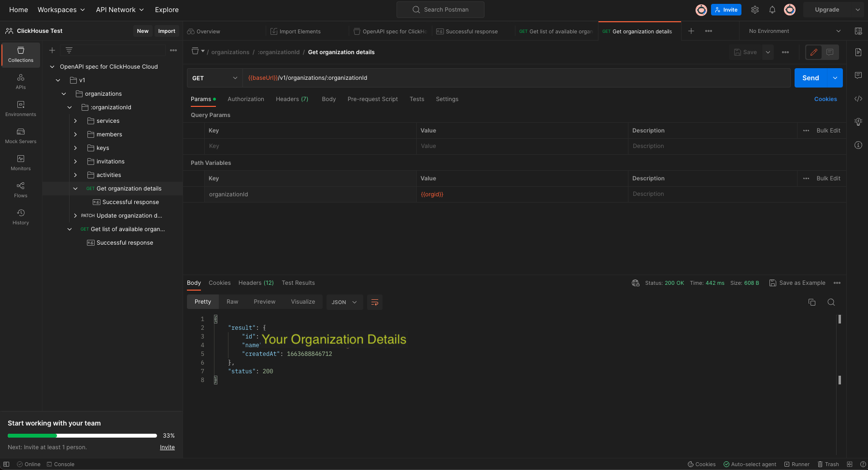The width and height of the screenshot is (868, 470).
Task: Click the Invite link in team progress
Action: click(167, 447)
